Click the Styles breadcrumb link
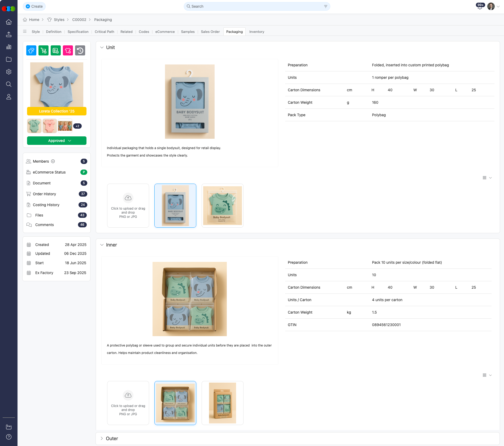 [x=59, y=20]
